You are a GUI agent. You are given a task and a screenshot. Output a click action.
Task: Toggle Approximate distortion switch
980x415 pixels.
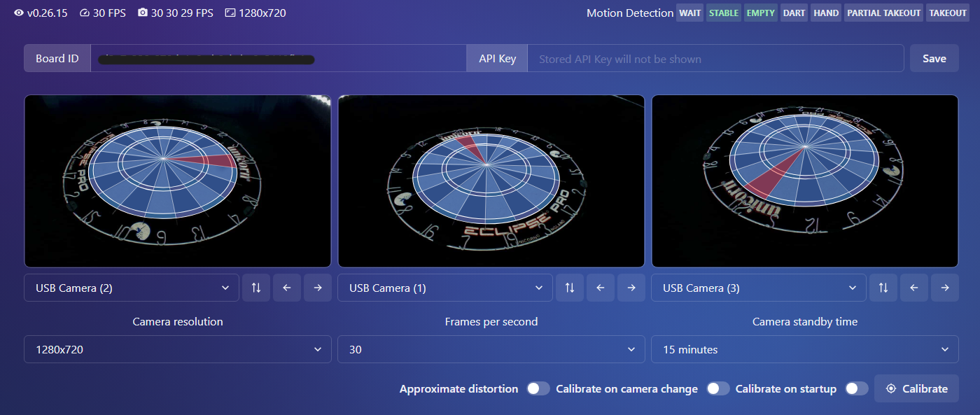click(x=538, y=388)
